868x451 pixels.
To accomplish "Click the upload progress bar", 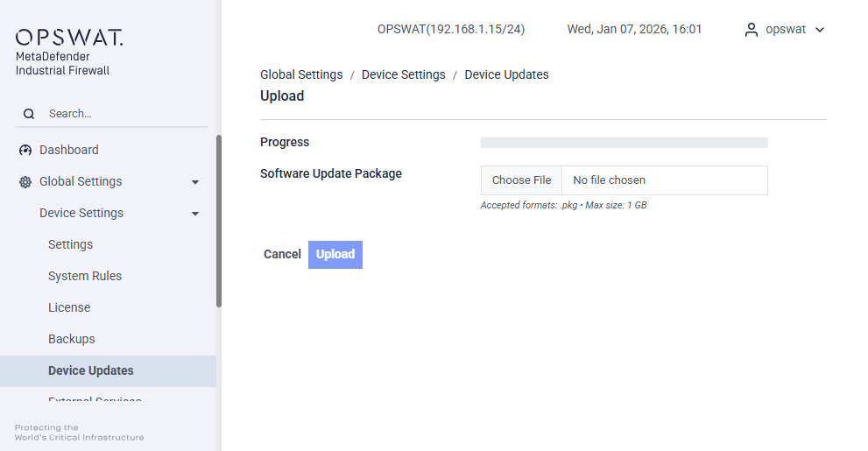I will (x=624, y=143).
